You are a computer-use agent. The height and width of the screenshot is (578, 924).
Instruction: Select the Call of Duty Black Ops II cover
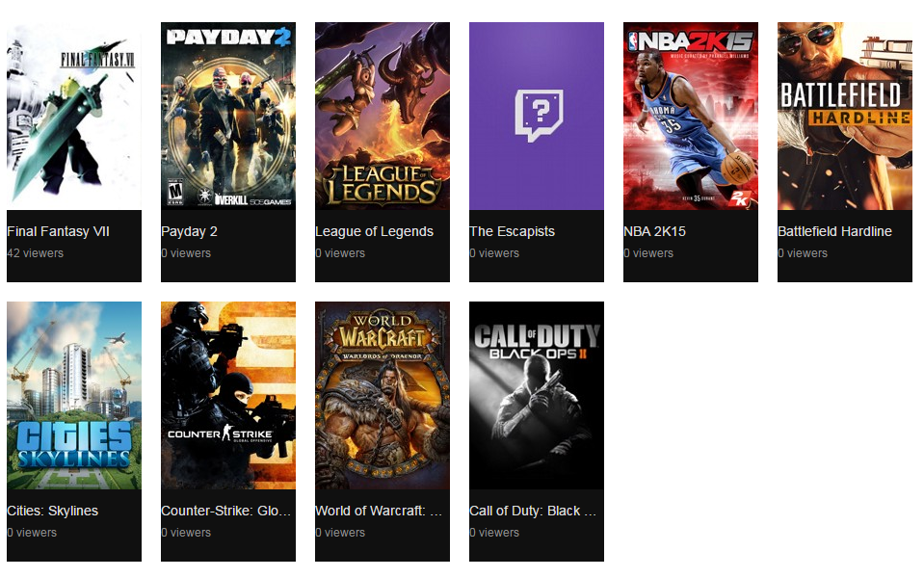click(537, 395)
